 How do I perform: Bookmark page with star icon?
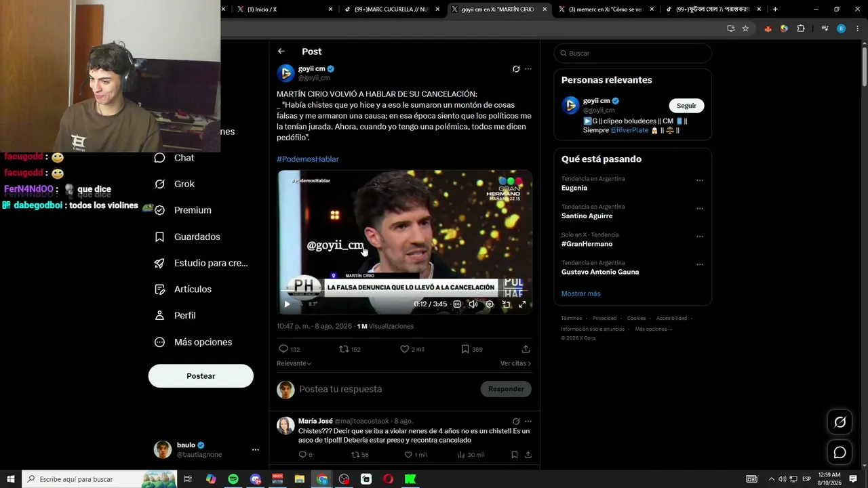(x=745, y=28)
